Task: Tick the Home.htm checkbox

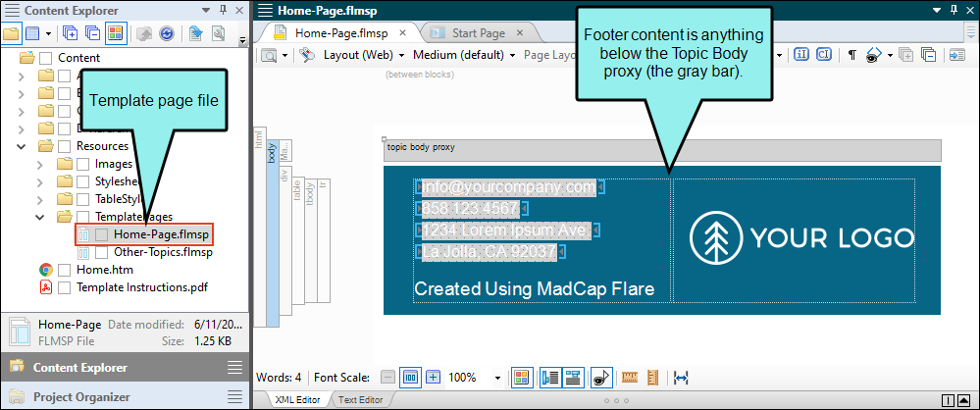Action: coord(64,270)
